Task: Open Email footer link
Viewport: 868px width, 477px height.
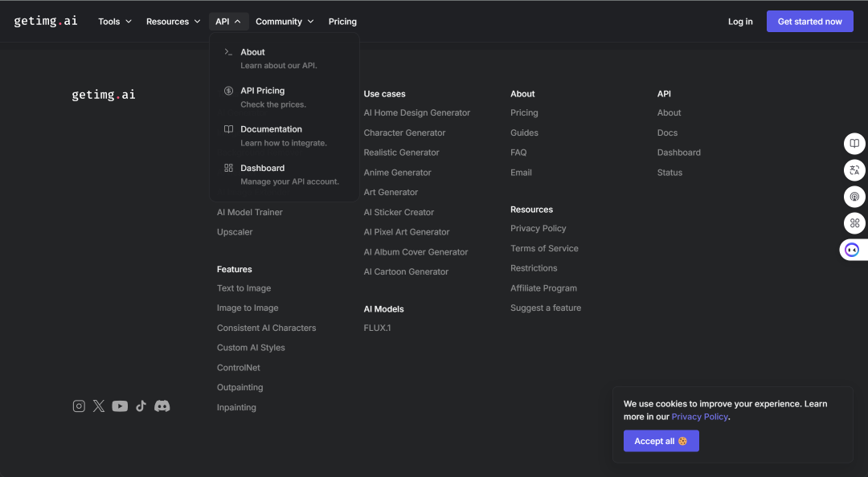Action: tap(521, 173)
